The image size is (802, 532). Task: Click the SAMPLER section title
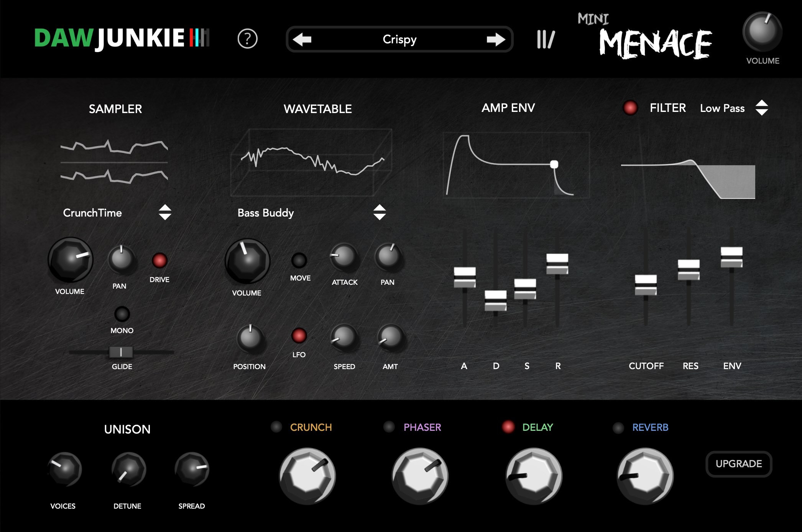tap(115, 109)
